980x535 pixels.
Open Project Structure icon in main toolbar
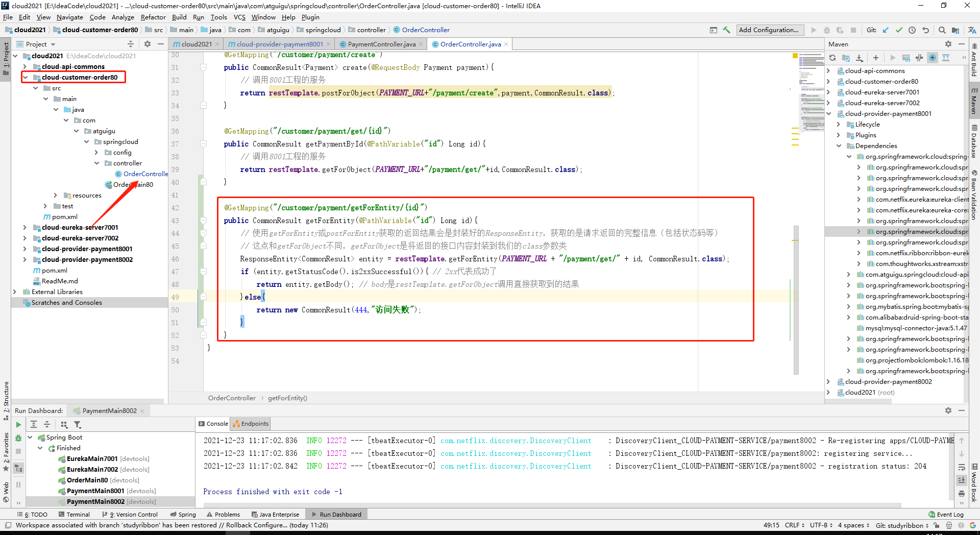click(x=955, y=30)
